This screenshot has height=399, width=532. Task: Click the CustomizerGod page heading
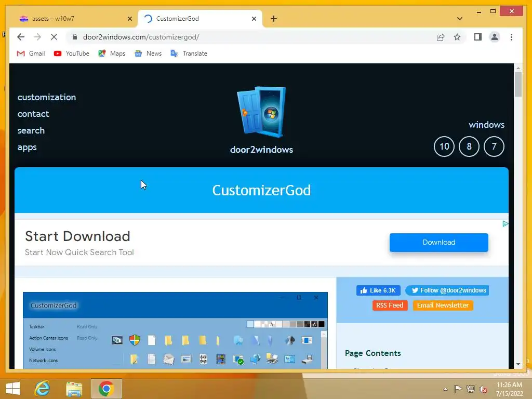(x=262, y=190)
